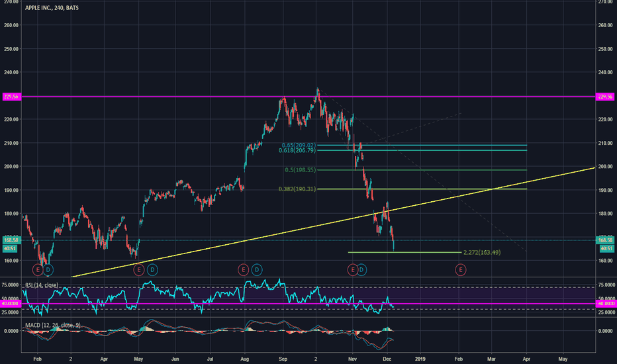Viewport: 617px width, 364px height.
Task: Click the 75.0000 RSI scale label on right
Action: [606, 285]
